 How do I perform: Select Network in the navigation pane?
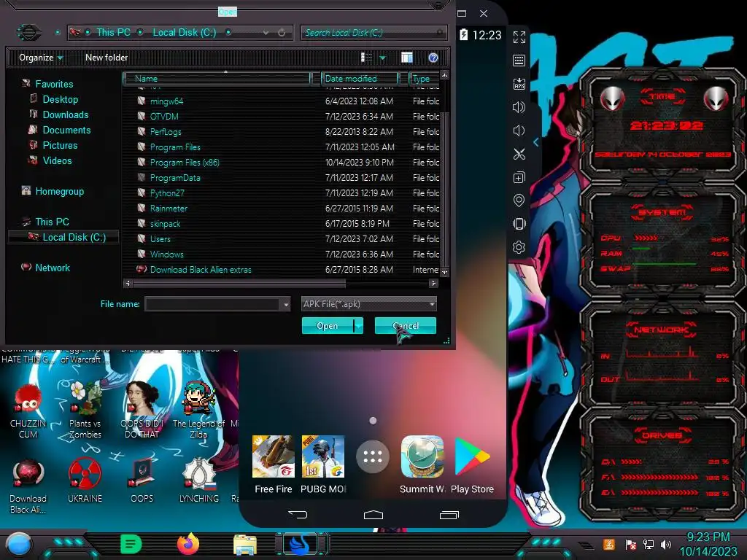[53, 268]
